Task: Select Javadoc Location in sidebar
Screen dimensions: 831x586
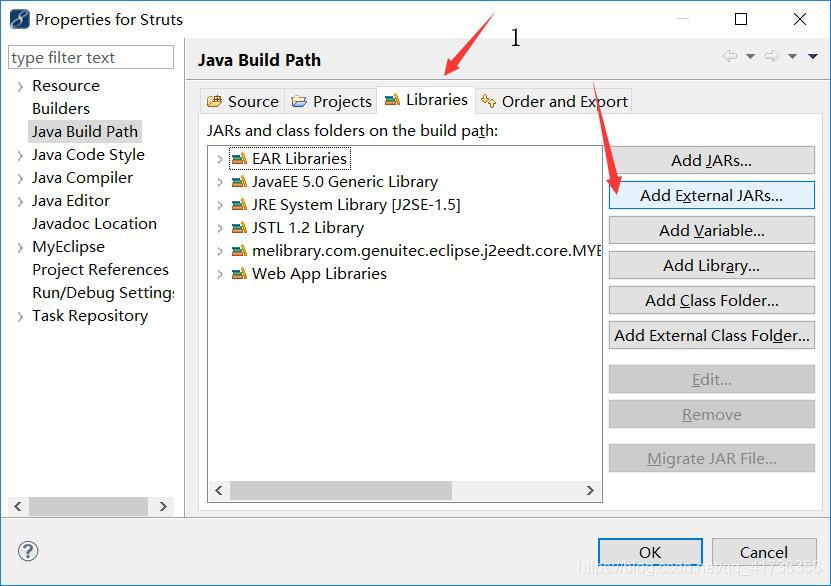Action: tap(94, 224)
